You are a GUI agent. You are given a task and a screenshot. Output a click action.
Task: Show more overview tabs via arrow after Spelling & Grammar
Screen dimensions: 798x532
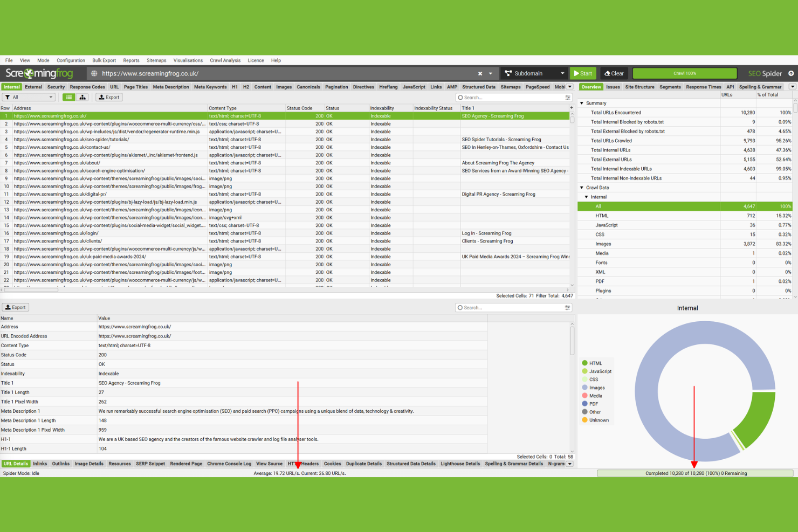(x=792, y=87)
